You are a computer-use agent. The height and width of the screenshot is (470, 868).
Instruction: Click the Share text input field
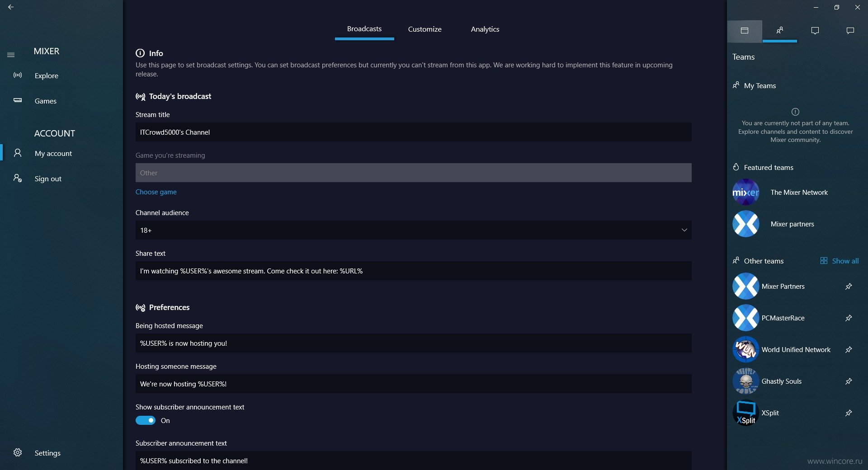pyautogui.click(x=413, y=271)
